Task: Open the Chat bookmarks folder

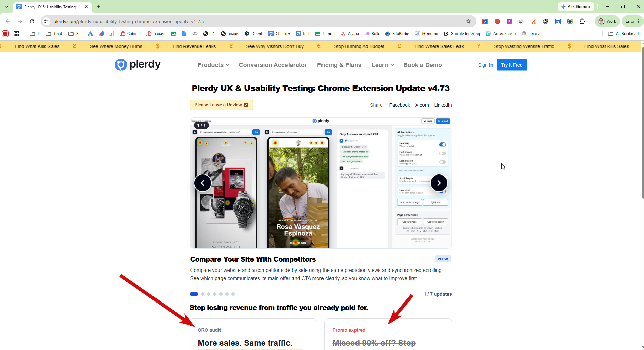Action: (54, 34)
